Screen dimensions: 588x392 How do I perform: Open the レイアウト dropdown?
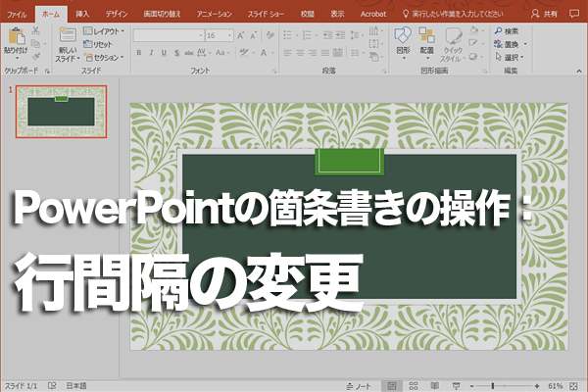[x=104, y=31]
